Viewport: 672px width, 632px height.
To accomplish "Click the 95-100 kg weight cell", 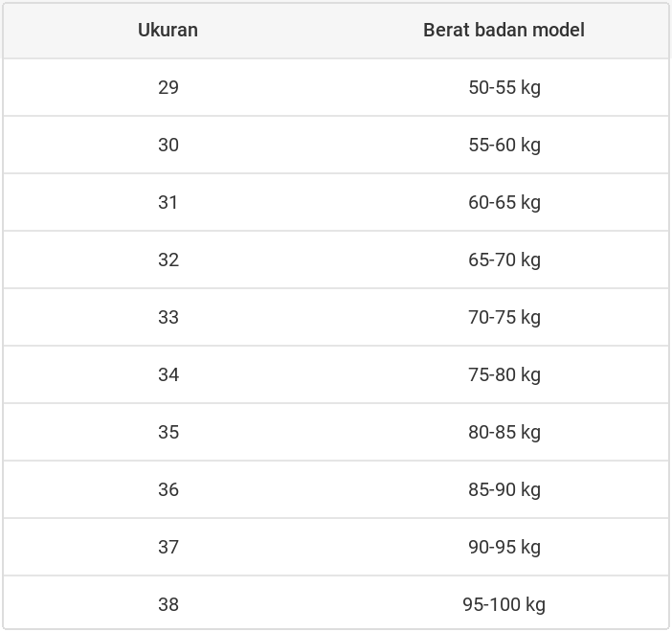I will (504, 604).
